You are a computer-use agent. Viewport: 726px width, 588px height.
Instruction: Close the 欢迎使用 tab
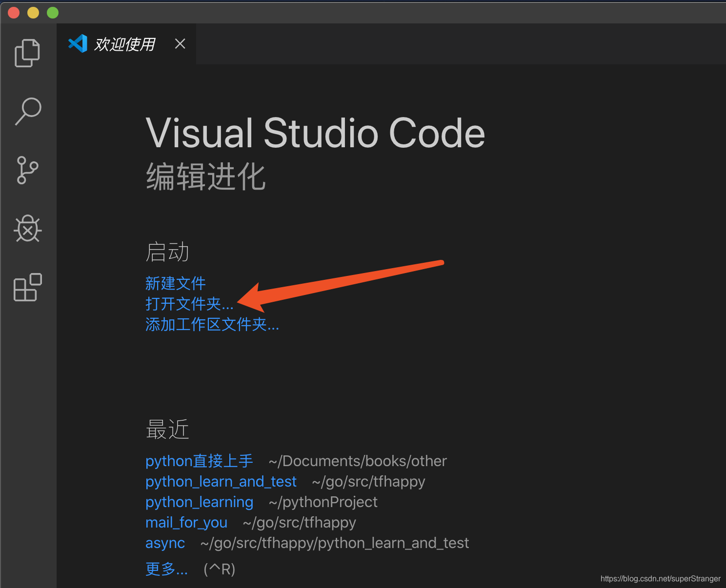[180, 44]
